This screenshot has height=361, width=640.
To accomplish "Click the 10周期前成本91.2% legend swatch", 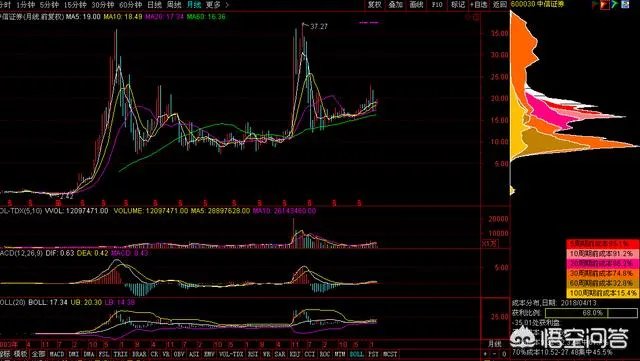I will 602,254.
